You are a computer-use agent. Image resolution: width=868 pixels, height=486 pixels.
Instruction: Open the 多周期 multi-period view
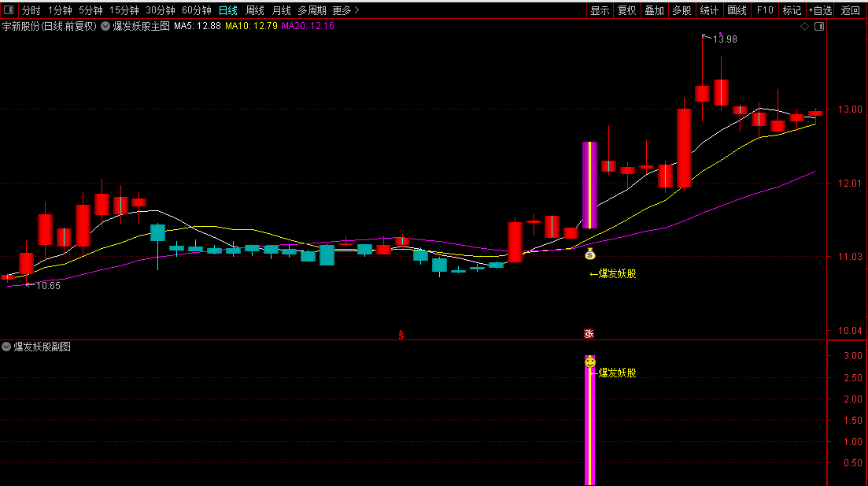click(x=312, y=10)
